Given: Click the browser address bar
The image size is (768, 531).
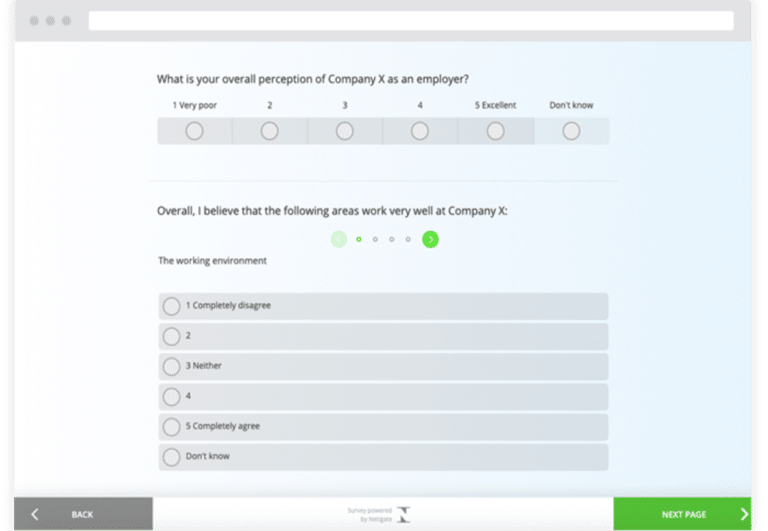Looking at the screenshot, I should point(410,21).
